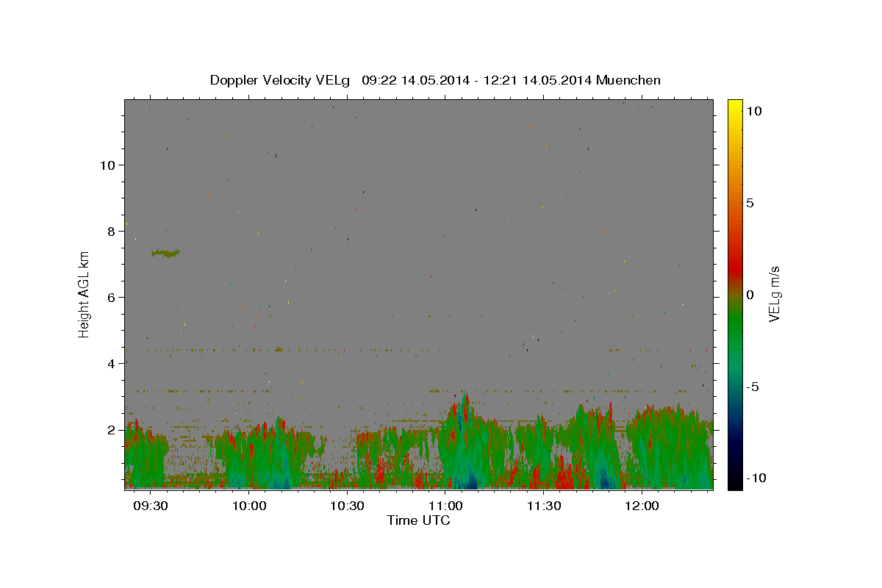Image resolution: width=882 pixels, height=588 pixels.
Task: Click the isolated olive echo above 7 km
Action: [x=165, y=253]
